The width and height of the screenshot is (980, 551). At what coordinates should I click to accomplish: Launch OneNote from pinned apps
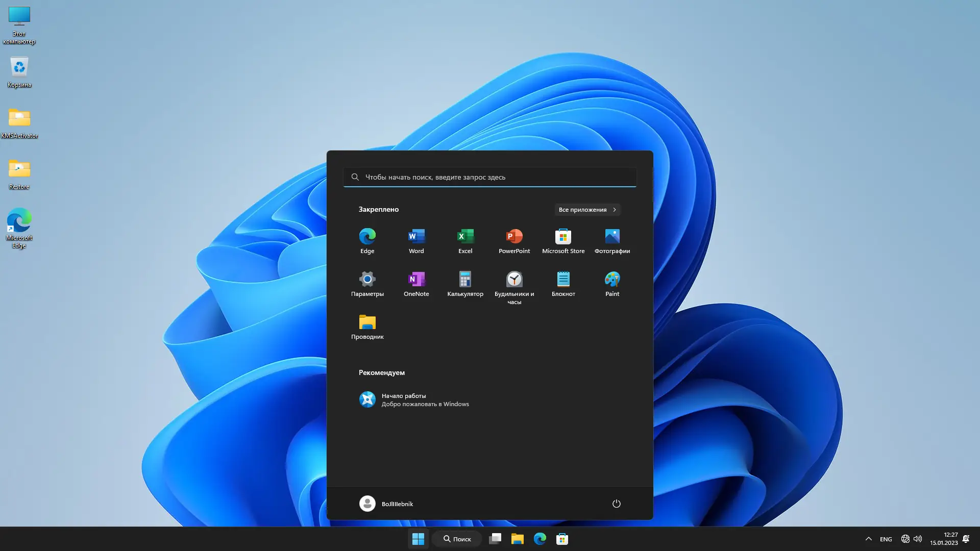[416, 284]
